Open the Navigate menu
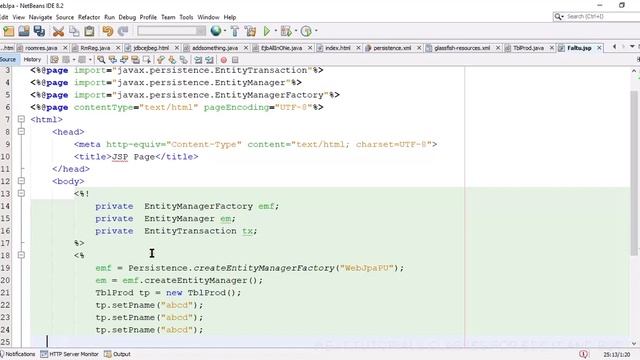640x360 pixels. pos(40,17)
